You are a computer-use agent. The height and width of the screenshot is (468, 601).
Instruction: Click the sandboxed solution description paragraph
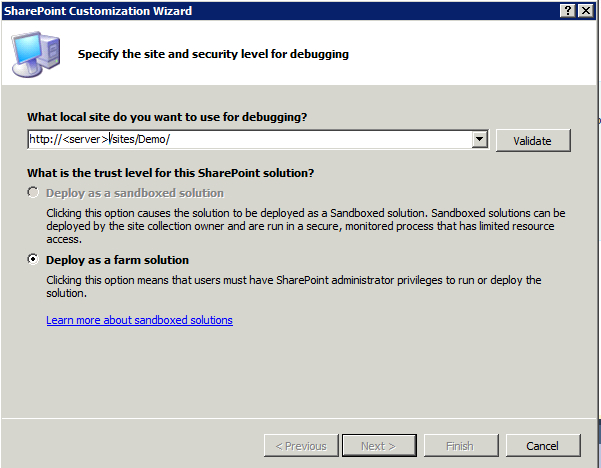[305, 226]
